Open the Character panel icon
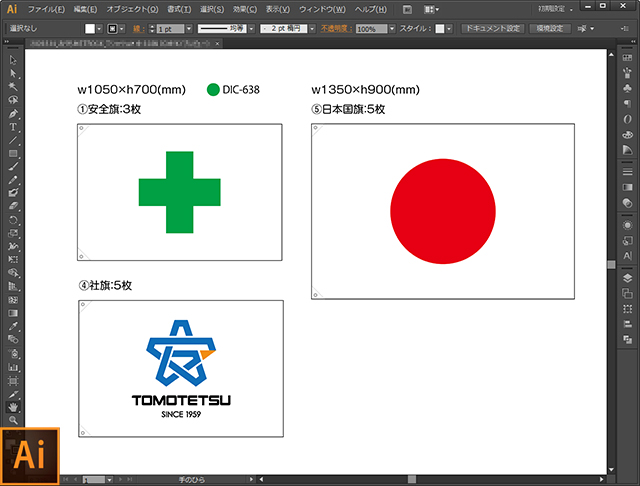 (627, 256)
